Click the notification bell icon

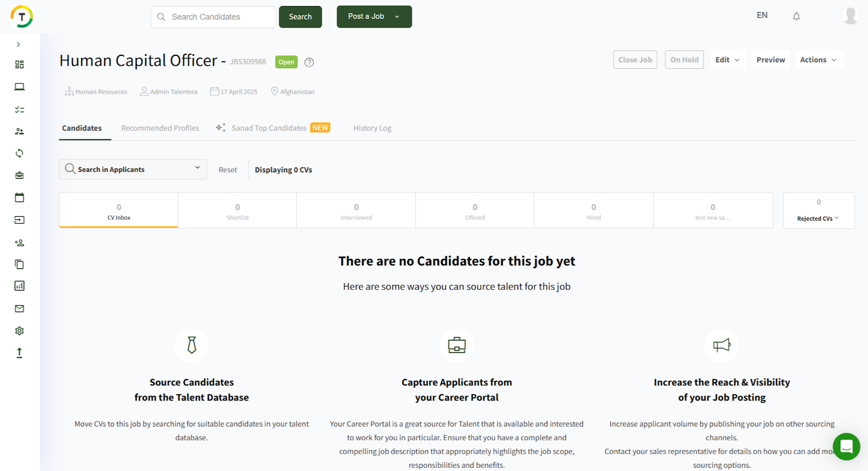[x=796, y=16]
